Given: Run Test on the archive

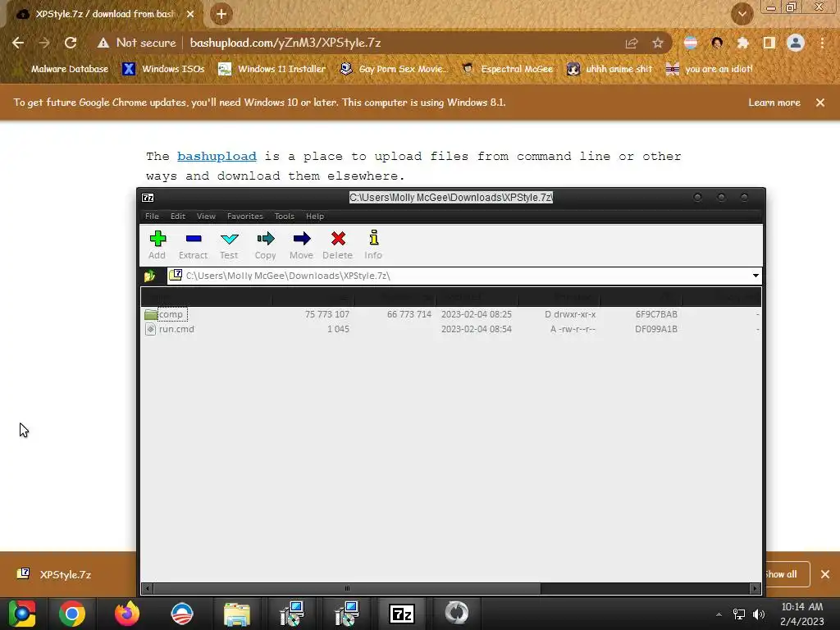Looking at the screenshot, I should 229,244.
